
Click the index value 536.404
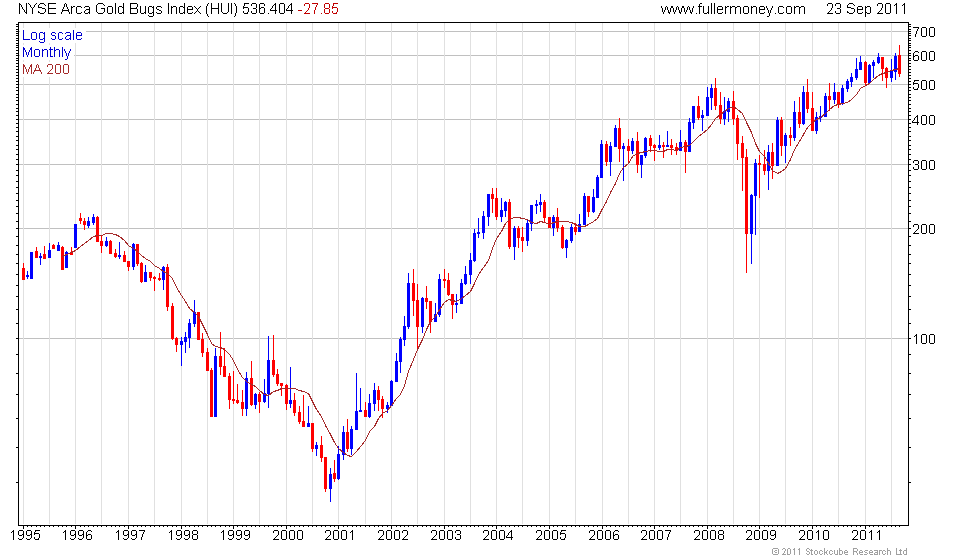pyautogui.click(x=268, y=9)
